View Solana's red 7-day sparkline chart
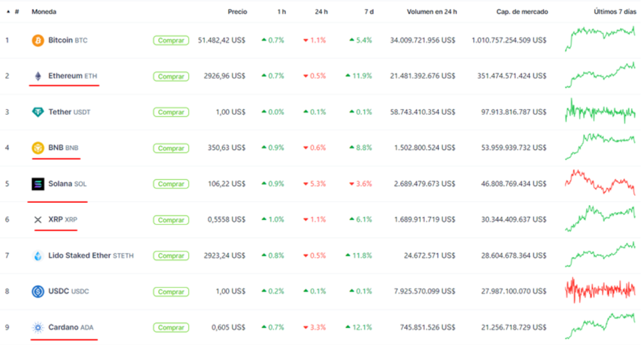The image size is (644, 345). [601, 182]
